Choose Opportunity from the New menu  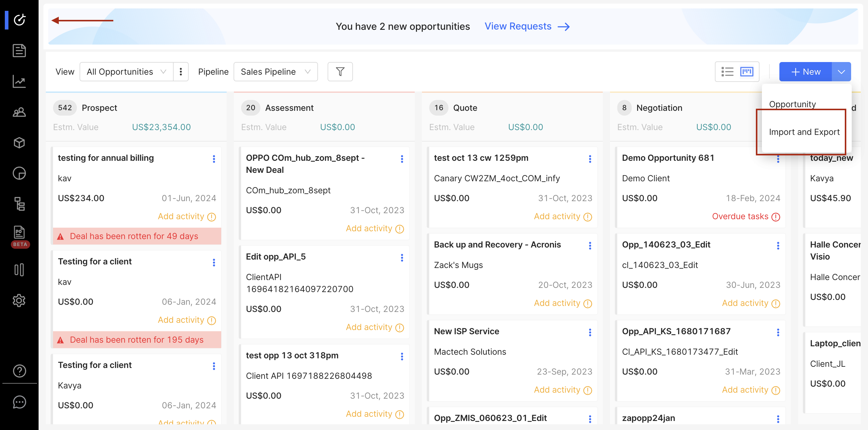(792, 104)
